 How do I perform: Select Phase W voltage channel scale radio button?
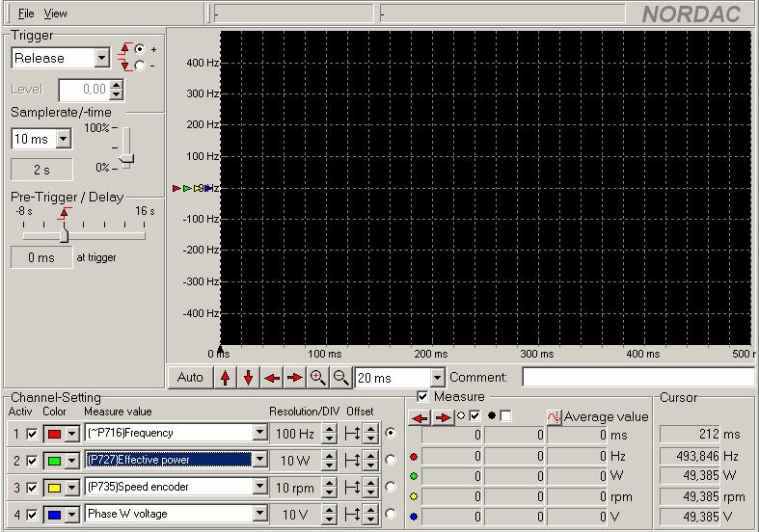pyautogui.click(x=391, y=514)
